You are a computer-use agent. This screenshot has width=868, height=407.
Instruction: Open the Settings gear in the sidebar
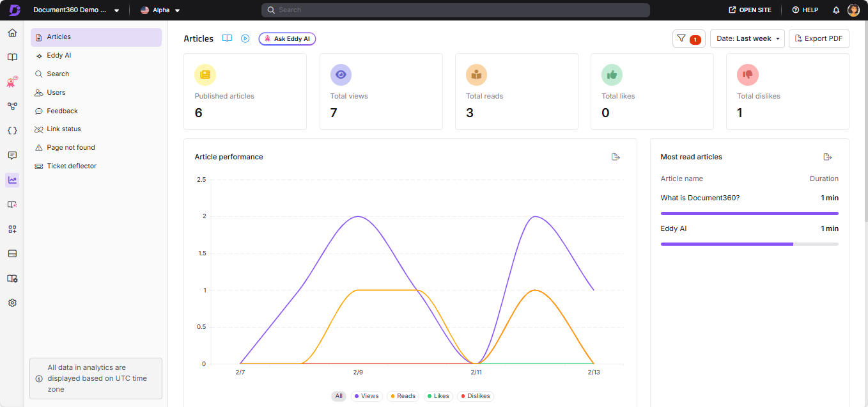[x=12, y=302]
